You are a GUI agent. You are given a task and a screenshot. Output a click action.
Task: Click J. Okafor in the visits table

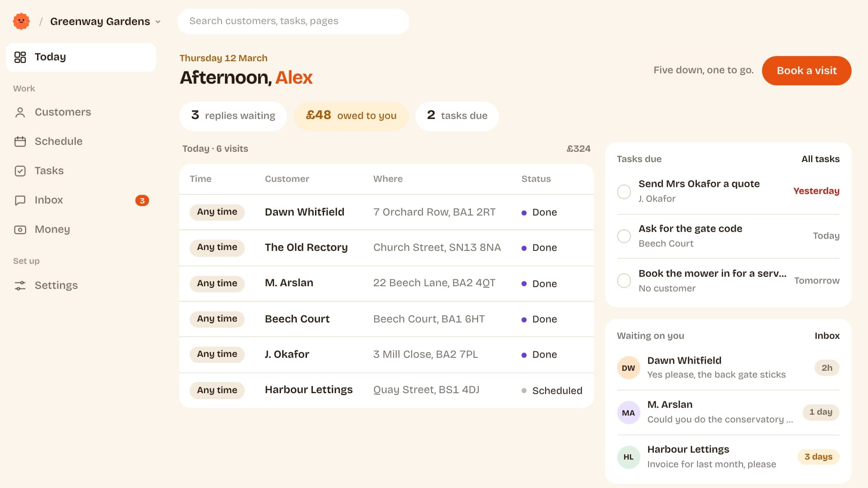(287, 354)
